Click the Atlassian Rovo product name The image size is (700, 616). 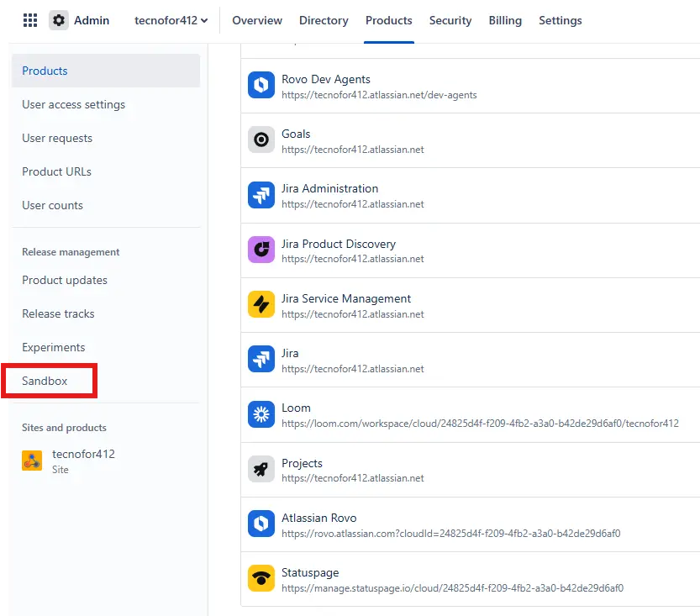tap(319, 518)
